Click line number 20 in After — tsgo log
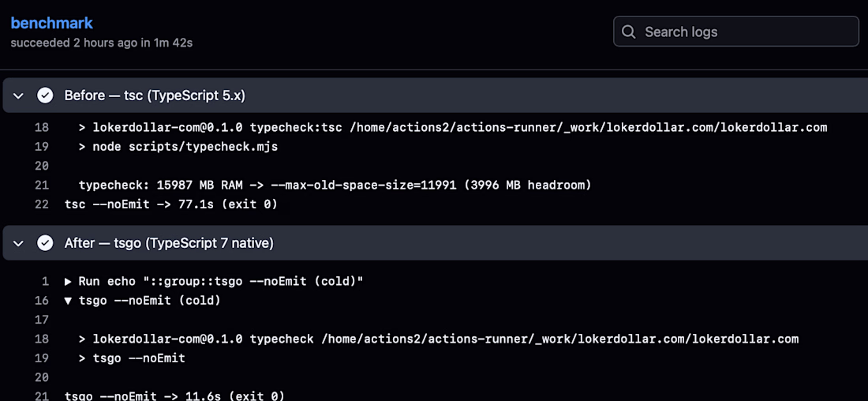This screenshot has width=868, height=401. point(42,377)
